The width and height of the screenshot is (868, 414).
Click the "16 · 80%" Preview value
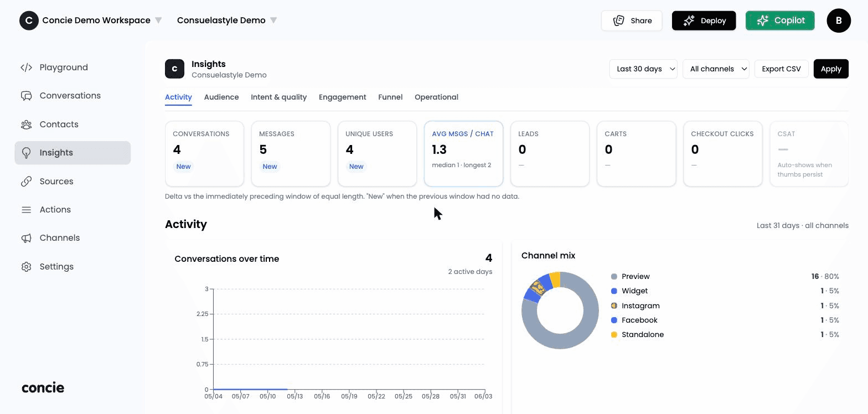click(825, 276)
